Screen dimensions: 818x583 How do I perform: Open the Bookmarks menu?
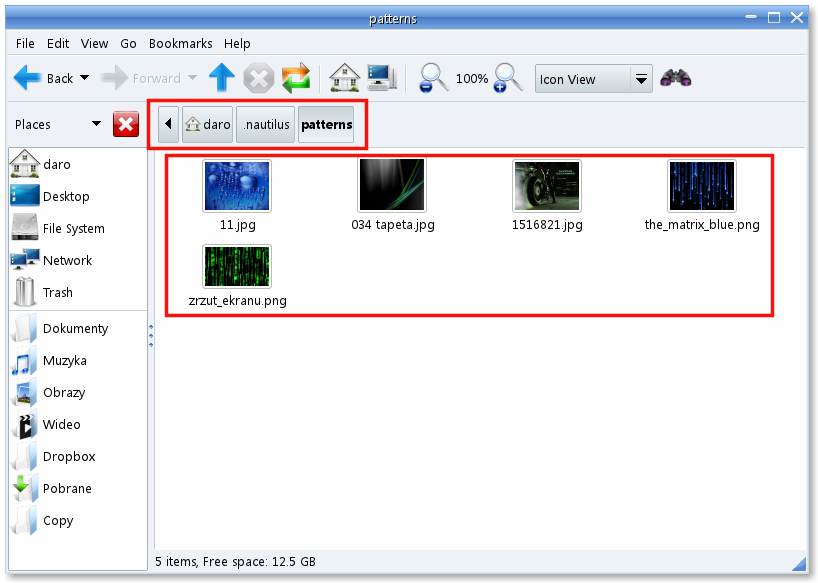(x=181, y=43)
